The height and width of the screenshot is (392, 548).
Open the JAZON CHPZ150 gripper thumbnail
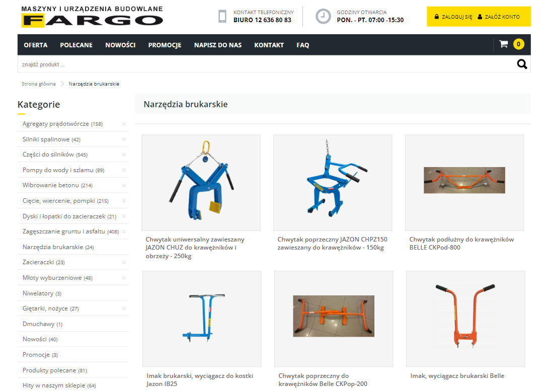pos(333,183)
